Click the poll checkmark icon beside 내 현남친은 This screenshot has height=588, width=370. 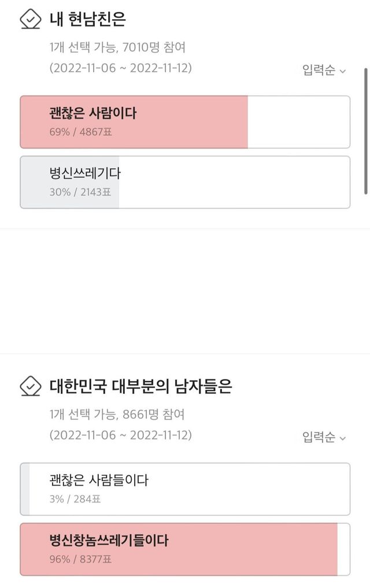(30, 19)
